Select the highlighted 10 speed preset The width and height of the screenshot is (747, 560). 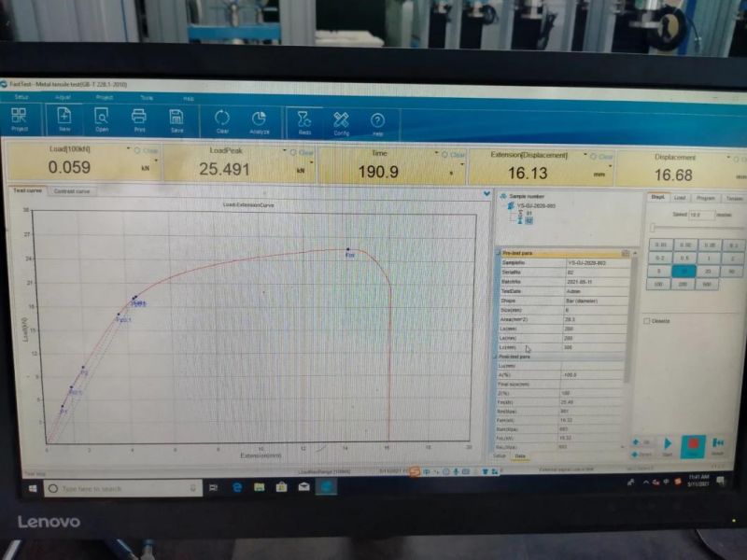tap(684, 271)
